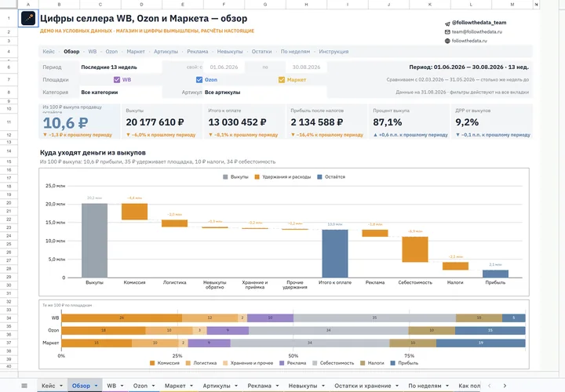Open the team@followthedata.ru email link
The height and width of the screenshot is (392, 565).
(x=477, y=31)
